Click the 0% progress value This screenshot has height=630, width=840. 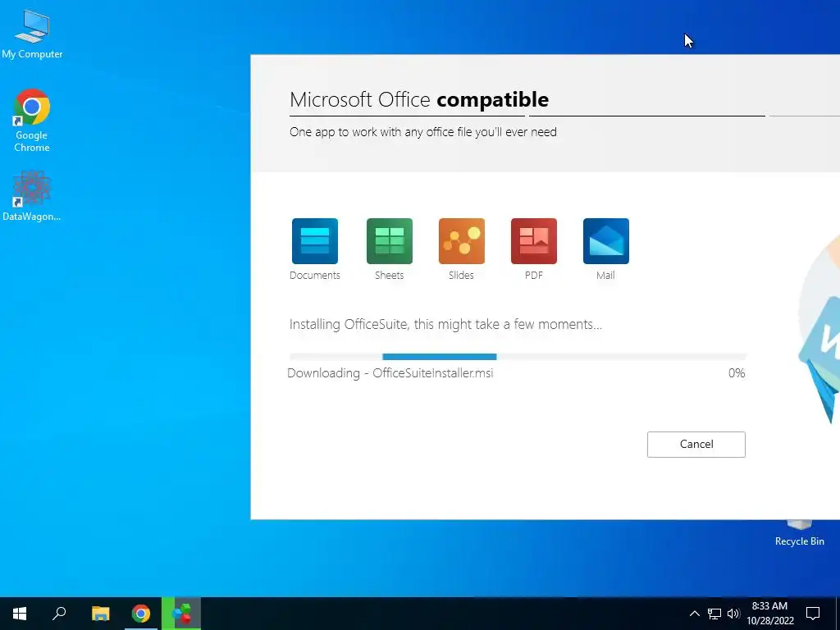tap(737, 373)
